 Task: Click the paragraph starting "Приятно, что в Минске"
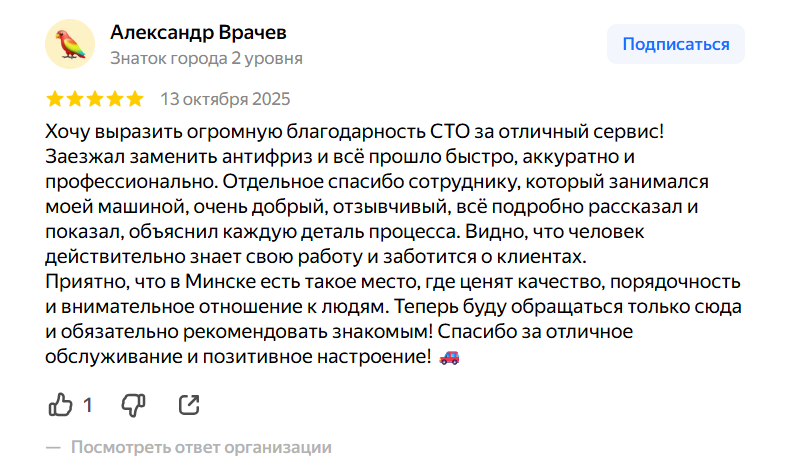(x=300, y=281)
